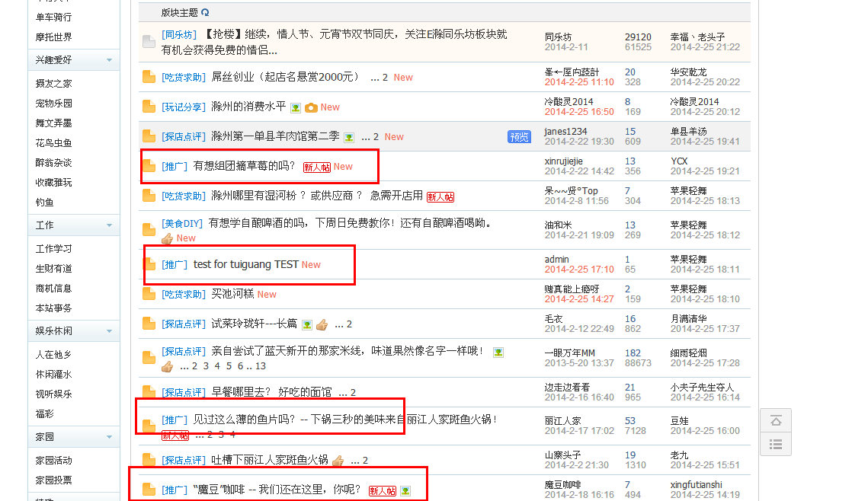Screen dimensions: 868x501
Task: Click the thumbs-up icon under 有想学自酿啤酒的吗
Action: click(167, 238)
